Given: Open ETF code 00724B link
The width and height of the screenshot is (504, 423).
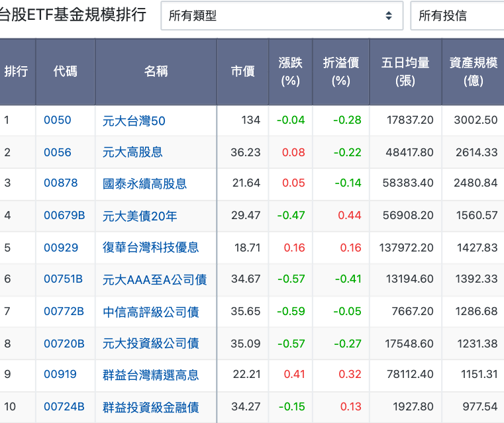Looking at the screenshot, I should click(64, 406).
